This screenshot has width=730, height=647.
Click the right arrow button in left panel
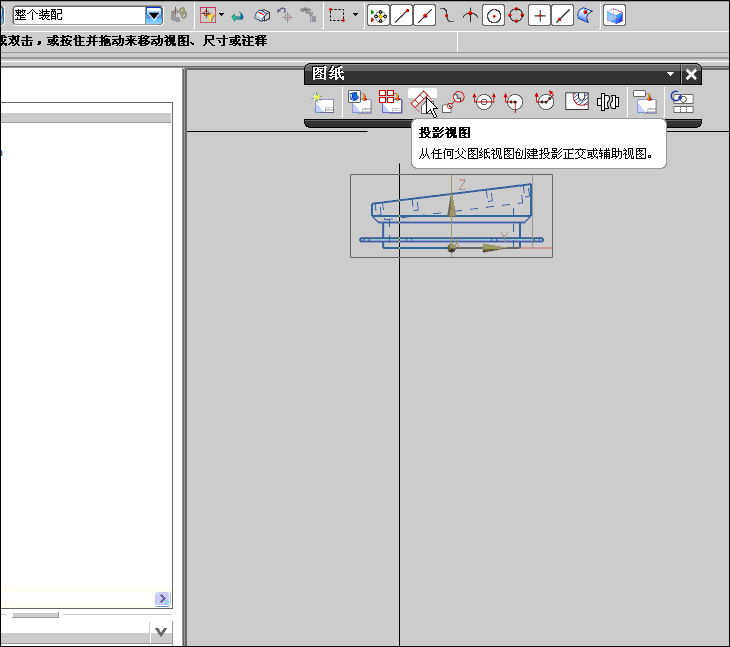click(x=162, y=598)
